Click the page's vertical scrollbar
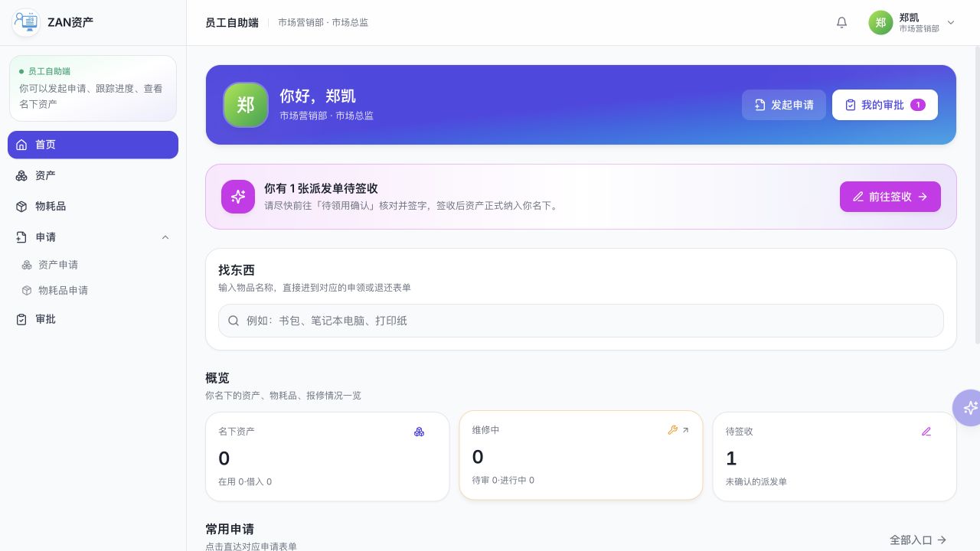 tap(976, 195)
